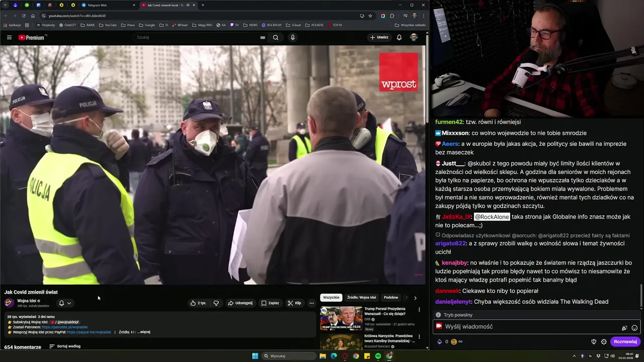Send message with 'Rozmawiaj' button
Screen dimensions: 644x362
625,341
